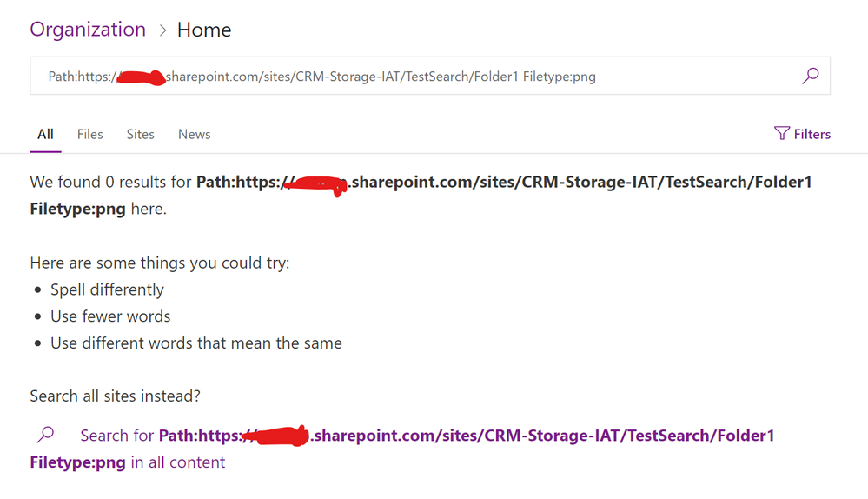This screenshot has width=868, height=499.
Task: Click Filetype:png in all content link text
Action: [x=128, y=462]
